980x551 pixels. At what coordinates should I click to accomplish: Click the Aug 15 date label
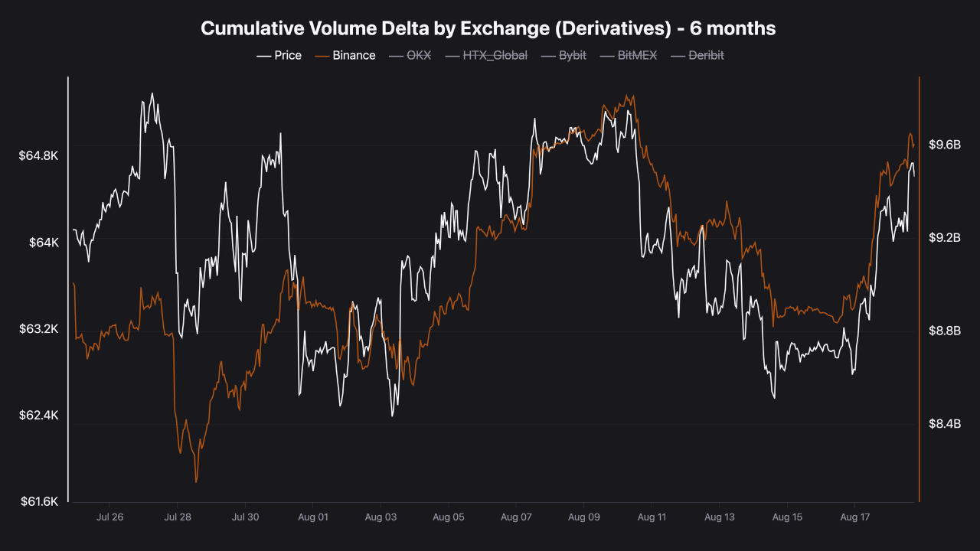tap(787, 517)
